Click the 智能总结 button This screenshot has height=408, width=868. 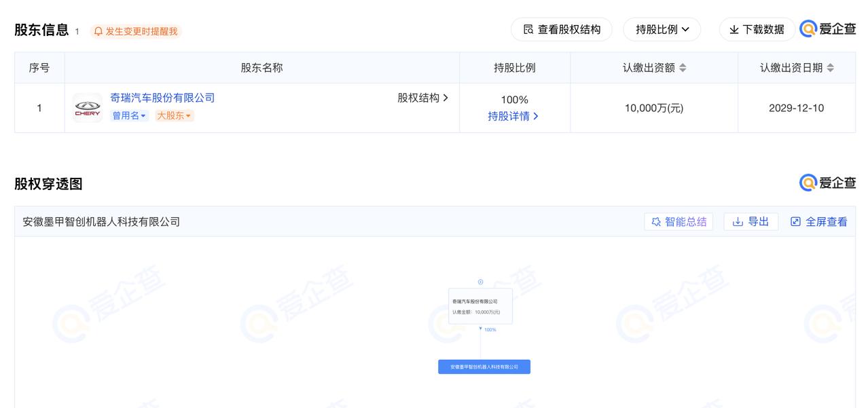[679, 222]
